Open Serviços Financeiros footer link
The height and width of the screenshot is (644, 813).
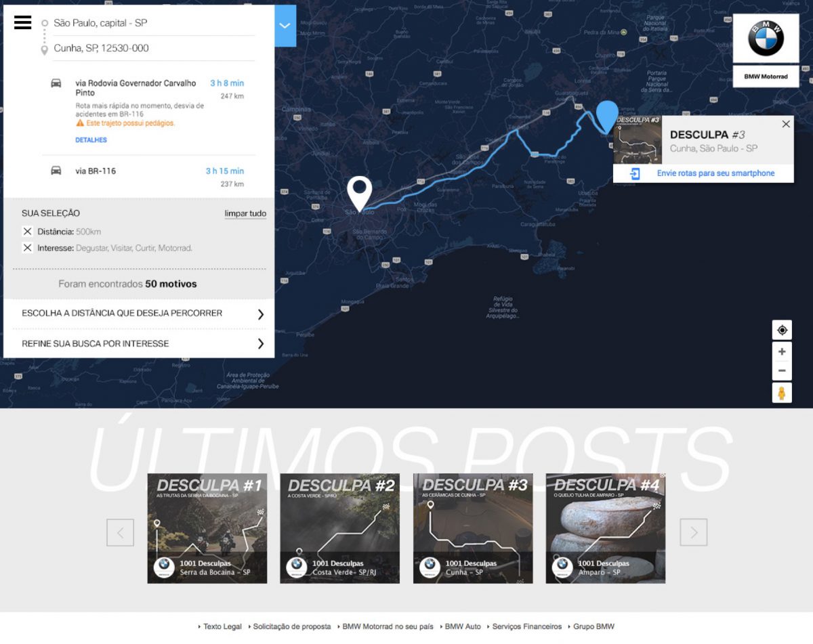(x=526, y=626)
